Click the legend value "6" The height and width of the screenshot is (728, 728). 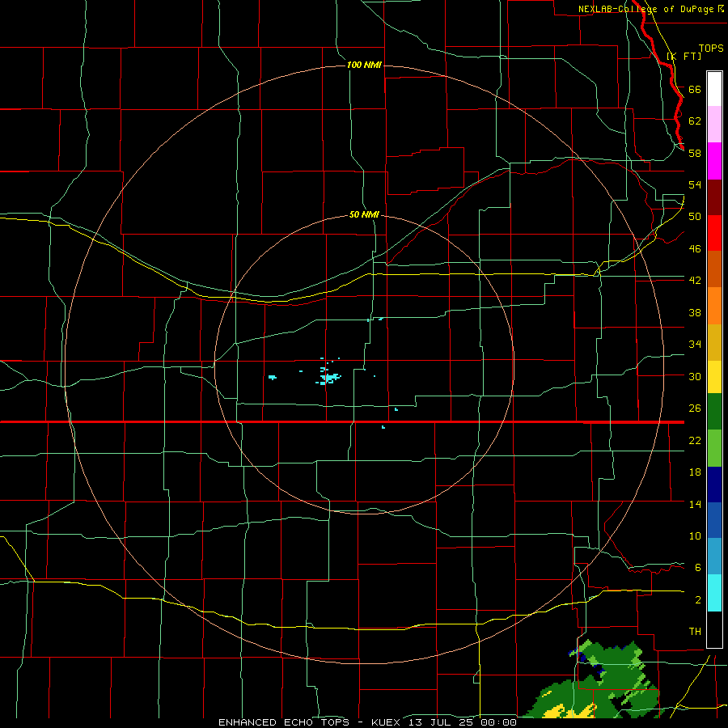click(x=697, y=567)
